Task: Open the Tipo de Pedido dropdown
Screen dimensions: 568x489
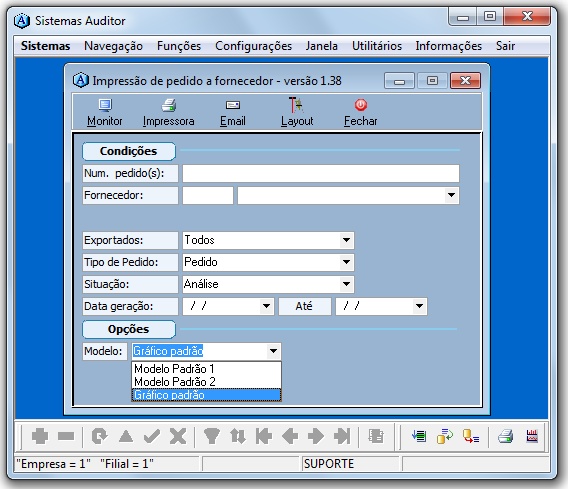Action: click(x=346, y=262)
